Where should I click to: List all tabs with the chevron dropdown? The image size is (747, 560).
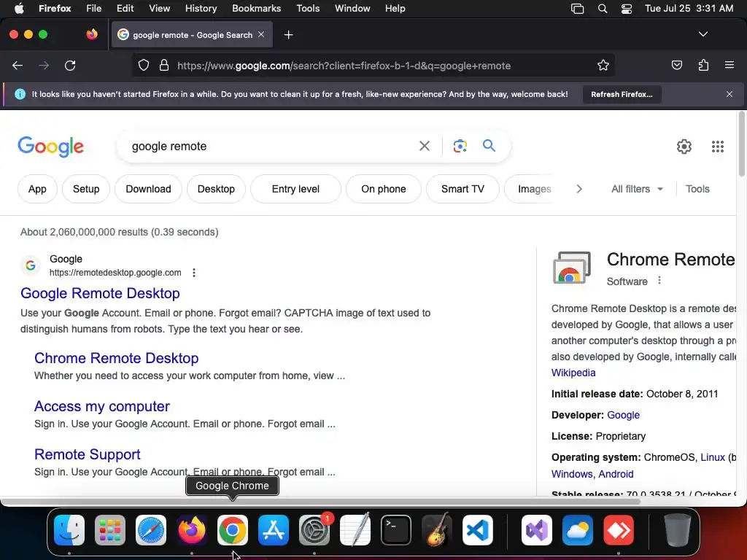tap(703, 34)
